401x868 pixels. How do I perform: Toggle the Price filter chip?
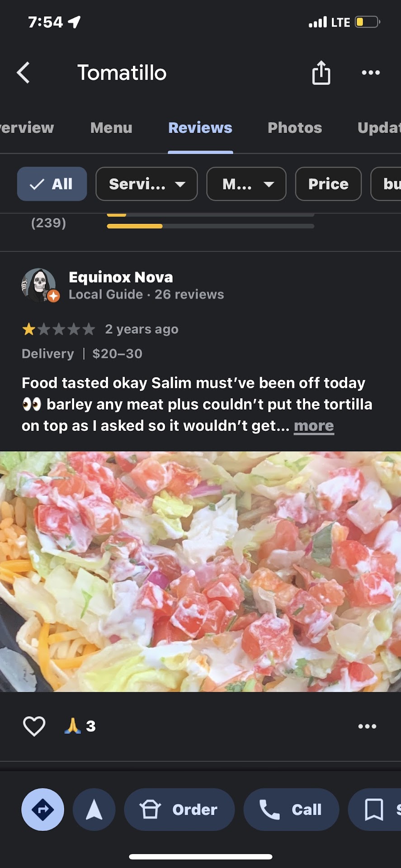pos(328,184)
